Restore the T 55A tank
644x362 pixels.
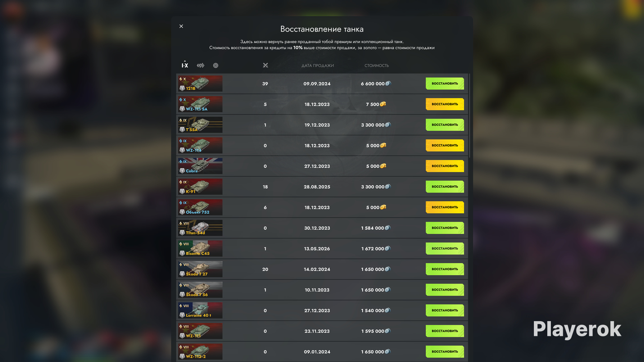click(x=445, y=125)
